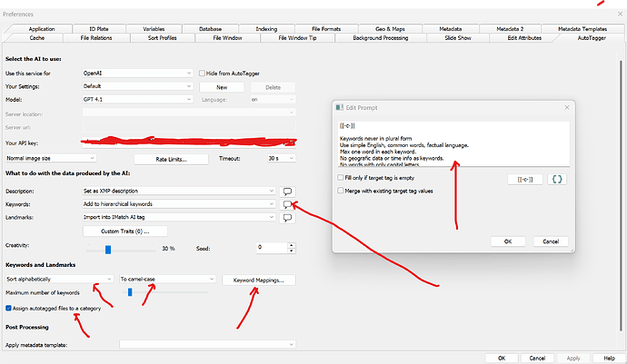Click Cancel in the Preferences window
This screenshot has height=364, width=627.
click(537, 358)
